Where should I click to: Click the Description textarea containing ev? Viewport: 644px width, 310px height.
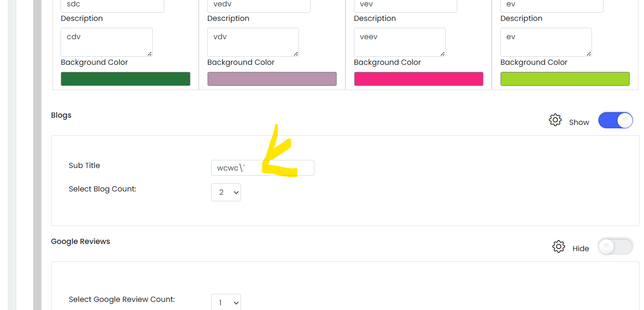click(x=546, y=42)
